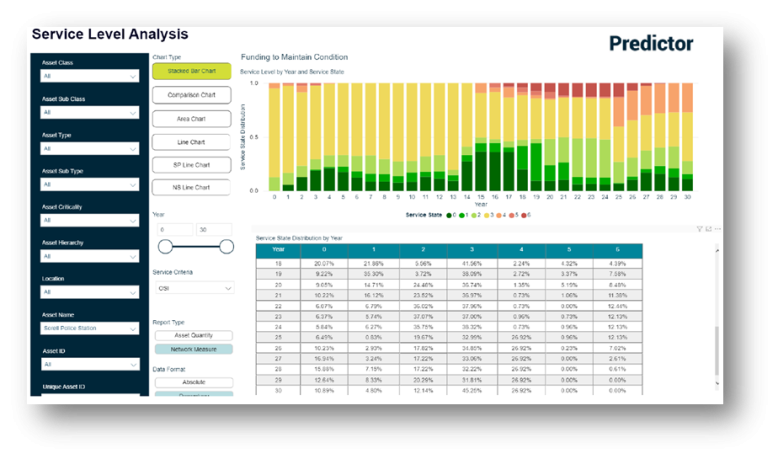
Task: Click the 12.64% cell in row 29
Action: coord(324,380)
